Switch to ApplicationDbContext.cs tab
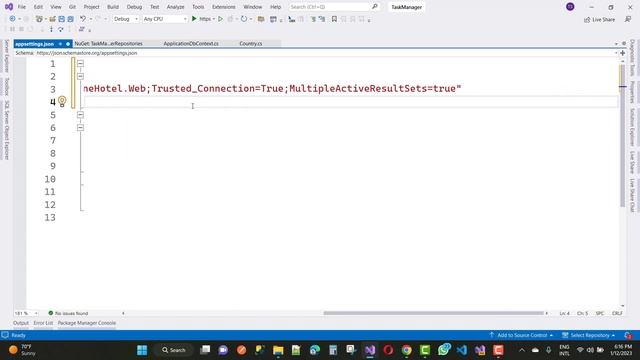640x360 pixels. pyautogui.click(x=191, y=44)
